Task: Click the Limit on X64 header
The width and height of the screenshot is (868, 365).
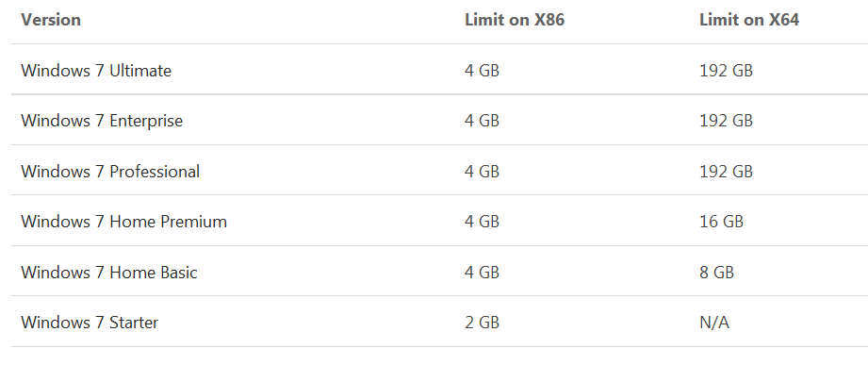Action: (x=749, y=20)
